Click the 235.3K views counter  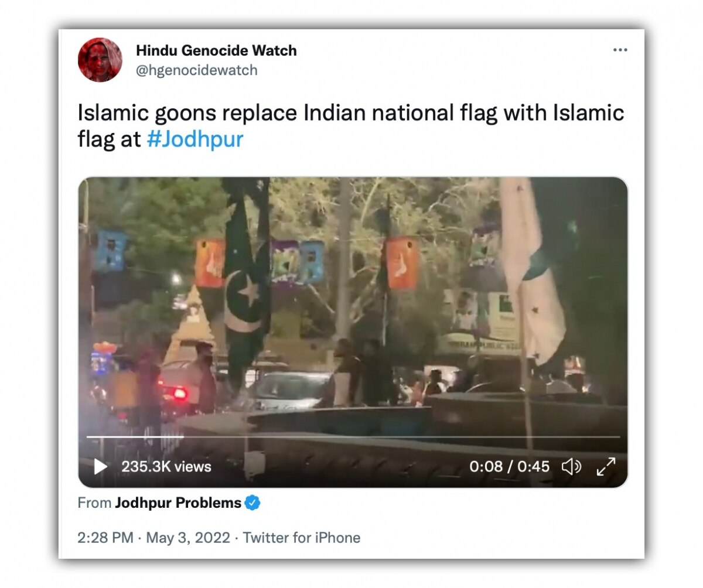click(x=166, y=467)
